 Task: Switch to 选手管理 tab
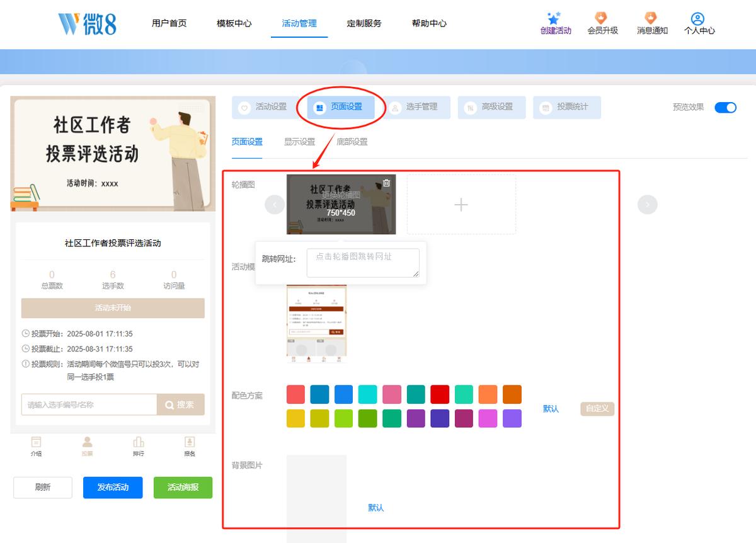coord(416,107)
